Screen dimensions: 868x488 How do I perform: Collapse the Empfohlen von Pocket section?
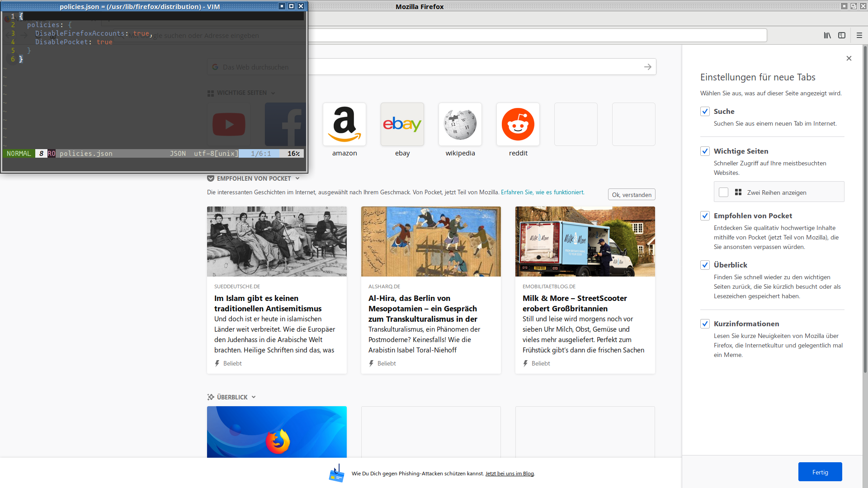click(x=297, y=178)
